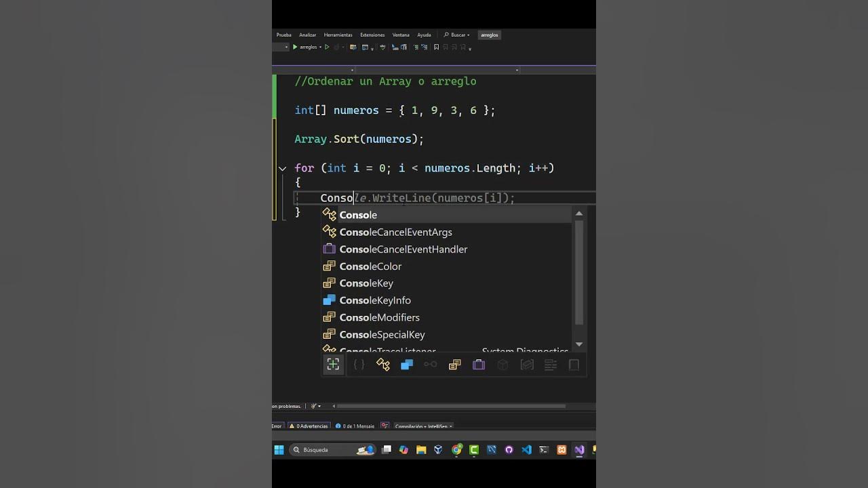The width and height of the screenshot is (868, 488).
Task: Open the terminal from the taskbar
Action: 544,449
